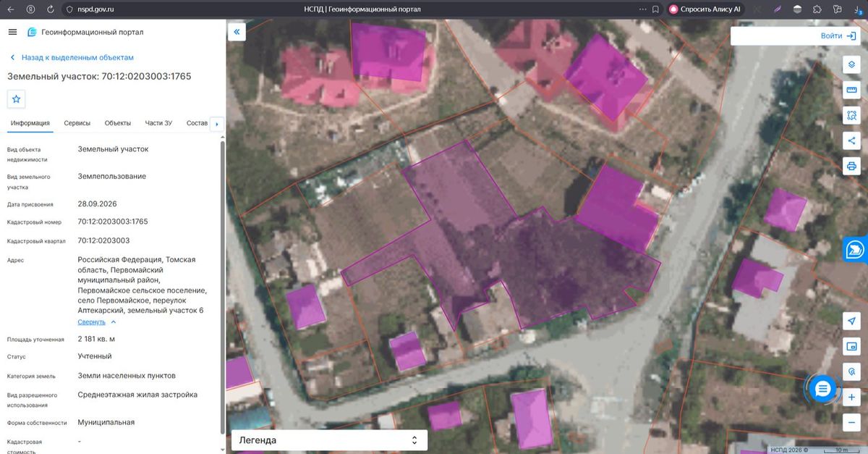The image size is (868, 454).
Task: Switch to the Информация tab
Action: pos(30,123)
